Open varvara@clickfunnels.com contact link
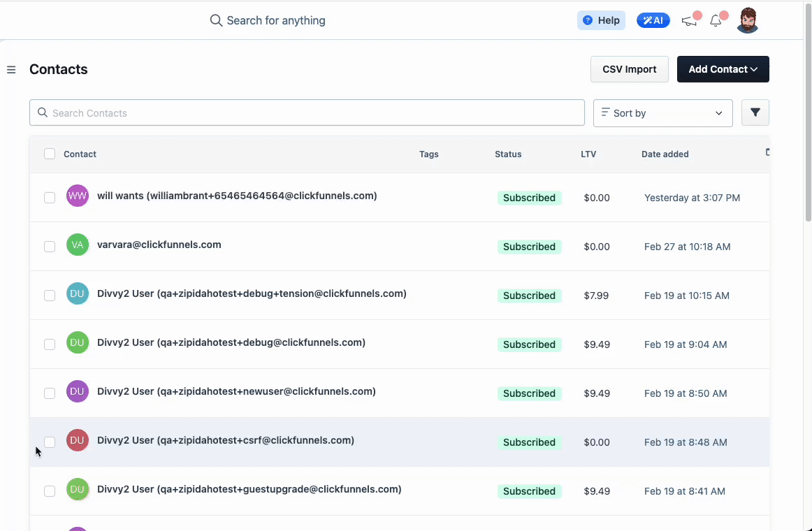 (159, 245)
